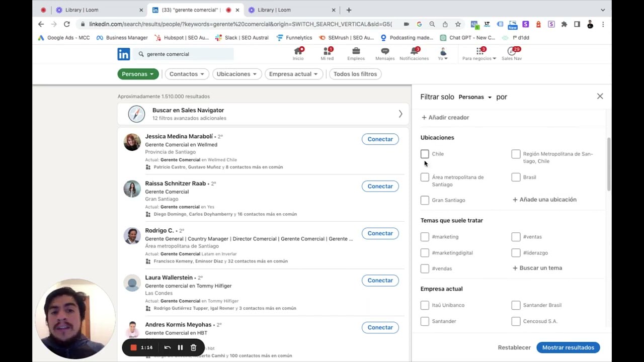Delete the Loom recording with trash icon
This screenshot has height=362, width=644.
193,347
